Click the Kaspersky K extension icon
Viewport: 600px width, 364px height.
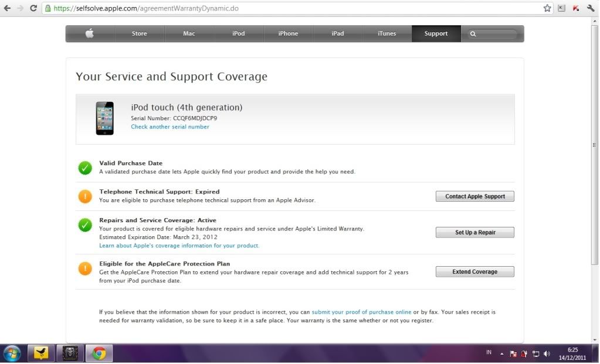pos(561,8)
